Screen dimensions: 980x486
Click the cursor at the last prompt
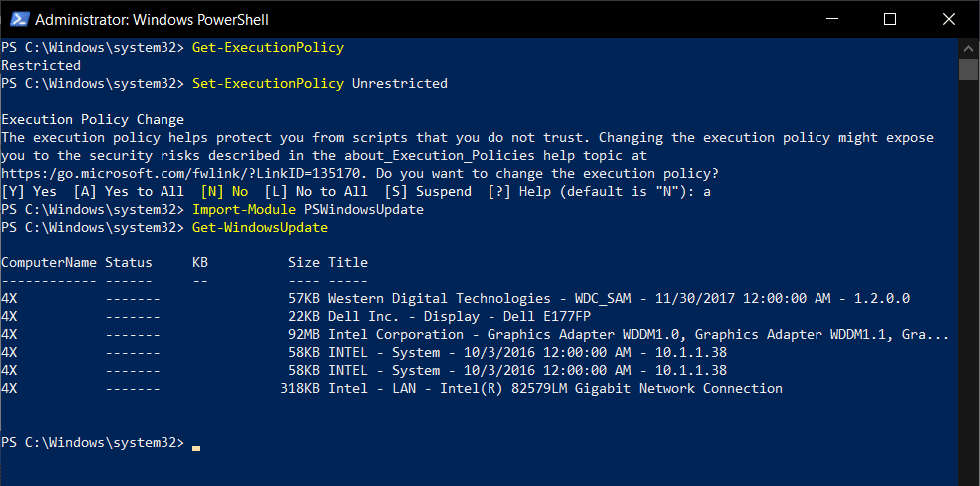coord(196,447)
